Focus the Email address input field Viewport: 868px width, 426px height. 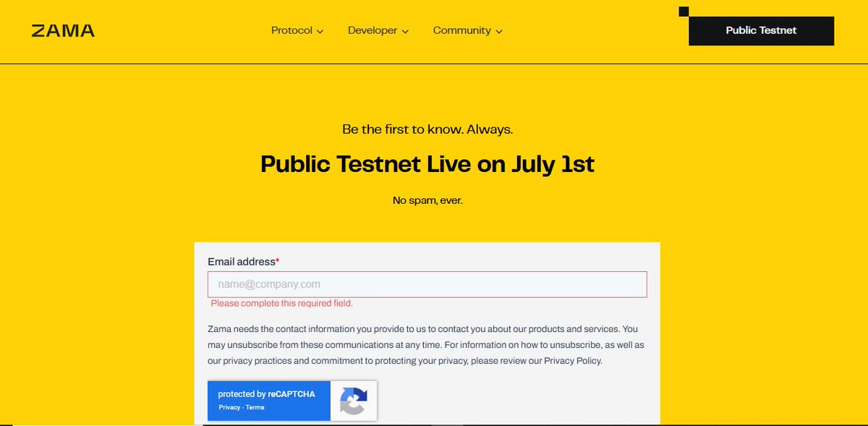pyautogui.click(x=427, y=284)
